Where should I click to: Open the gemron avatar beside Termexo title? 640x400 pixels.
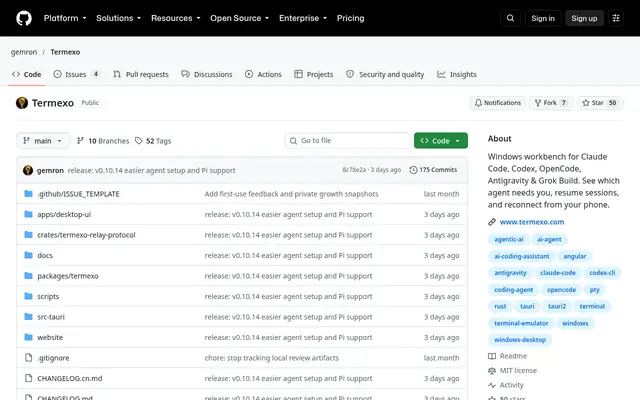point(22,103)
